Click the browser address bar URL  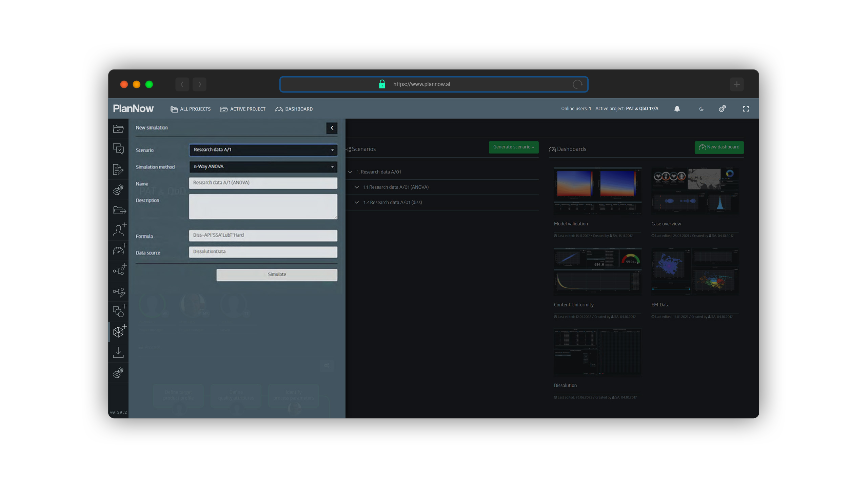click(421, 84)
